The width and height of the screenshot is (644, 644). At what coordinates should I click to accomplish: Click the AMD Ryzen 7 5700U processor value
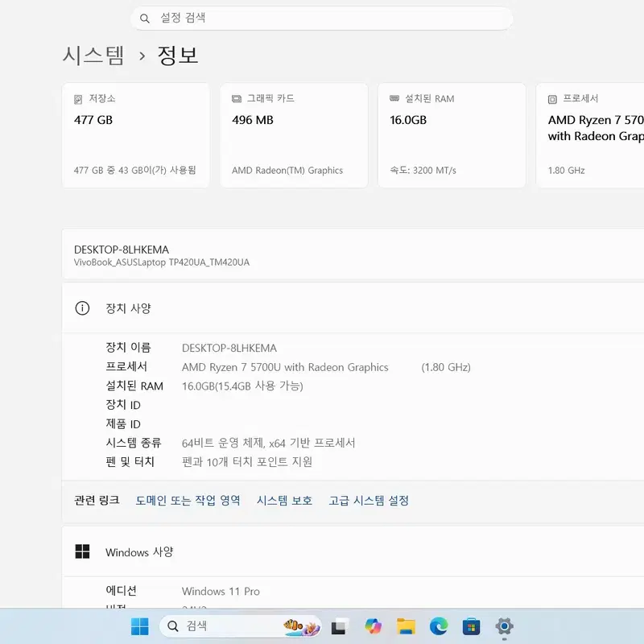coord(285,367)
